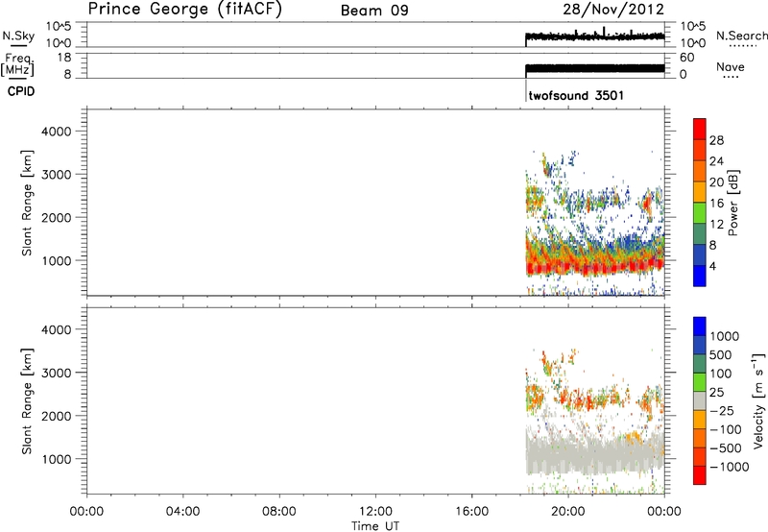This screenshot has width=768, height=532.
Task: Select the 4000 tick in power panel
Action: coord(57,132)
